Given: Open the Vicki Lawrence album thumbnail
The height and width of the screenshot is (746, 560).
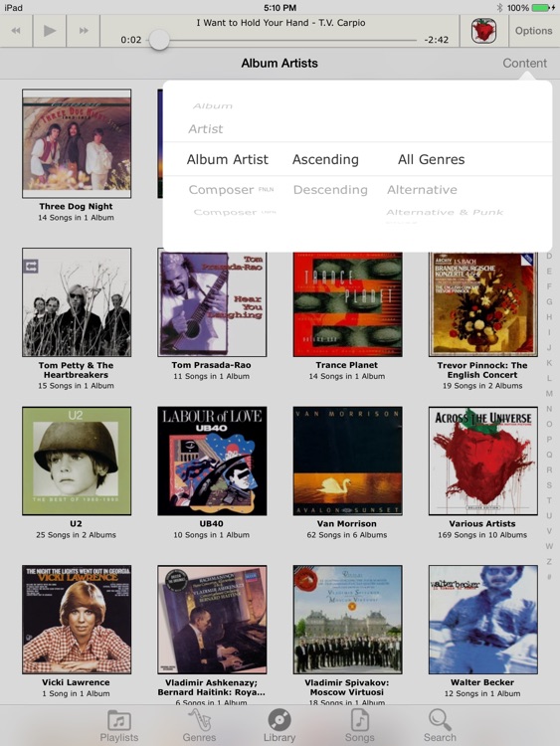Looking at the screenshot, I should pyautogui.click(x=77, y=620).
